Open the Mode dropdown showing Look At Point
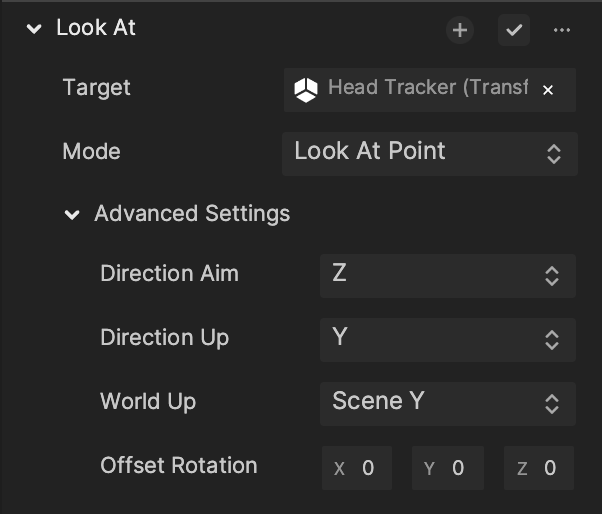Viewport: 602px width, 514px height. pos(430,154)
